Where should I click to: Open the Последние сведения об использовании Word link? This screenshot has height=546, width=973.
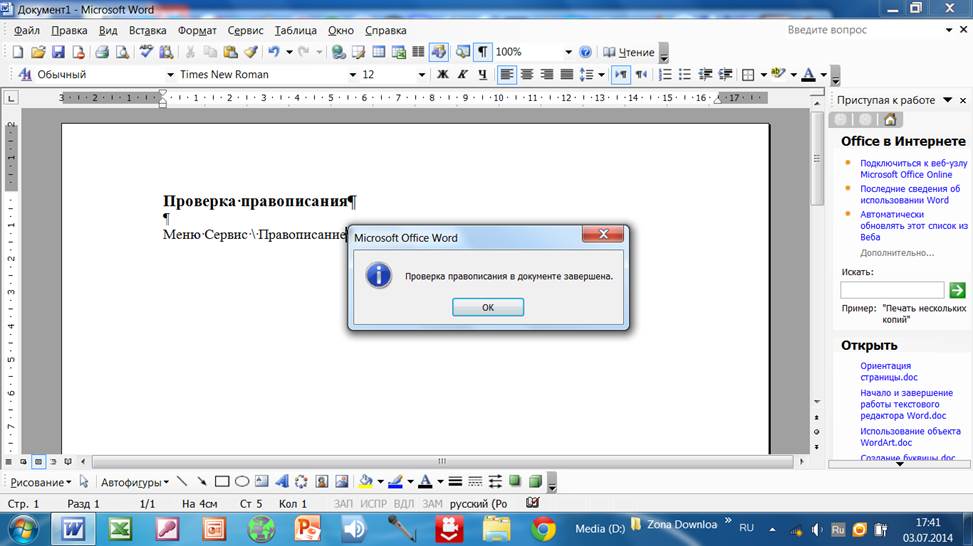[x=910, y=194]
